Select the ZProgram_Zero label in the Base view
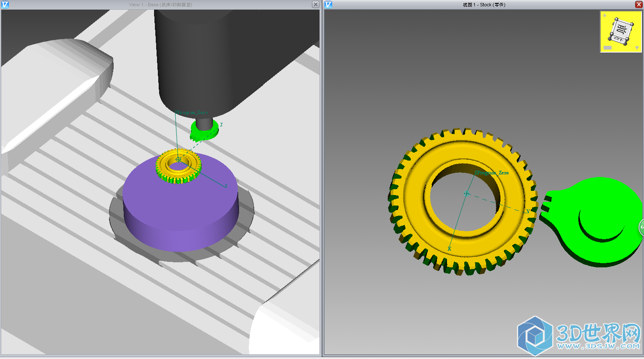This screenshot has height=359, width=644. pos(192,113)
